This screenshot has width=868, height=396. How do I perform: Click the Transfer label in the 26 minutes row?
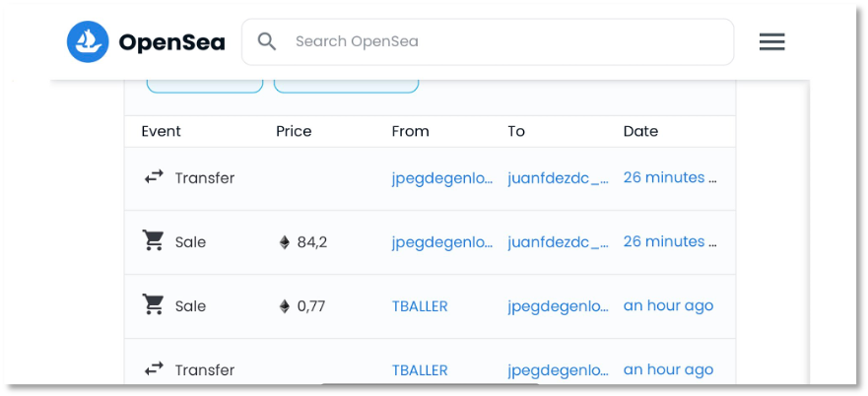point(205,178)
